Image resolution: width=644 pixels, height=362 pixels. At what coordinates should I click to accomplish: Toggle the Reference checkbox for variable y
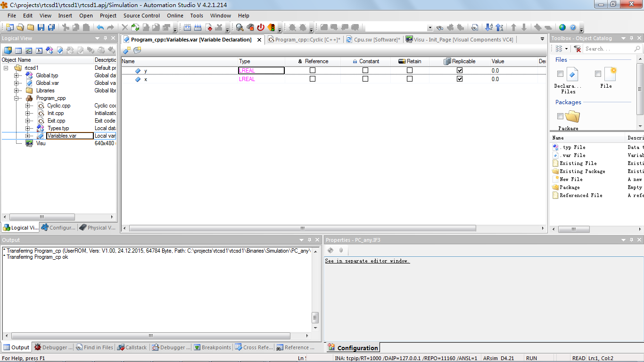313,70
